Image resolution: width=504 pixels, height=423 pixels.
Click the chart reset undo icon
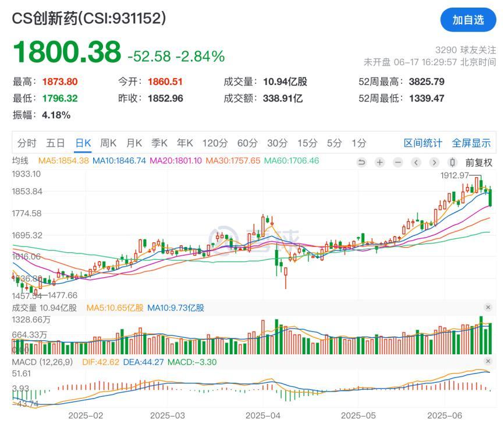361,163
